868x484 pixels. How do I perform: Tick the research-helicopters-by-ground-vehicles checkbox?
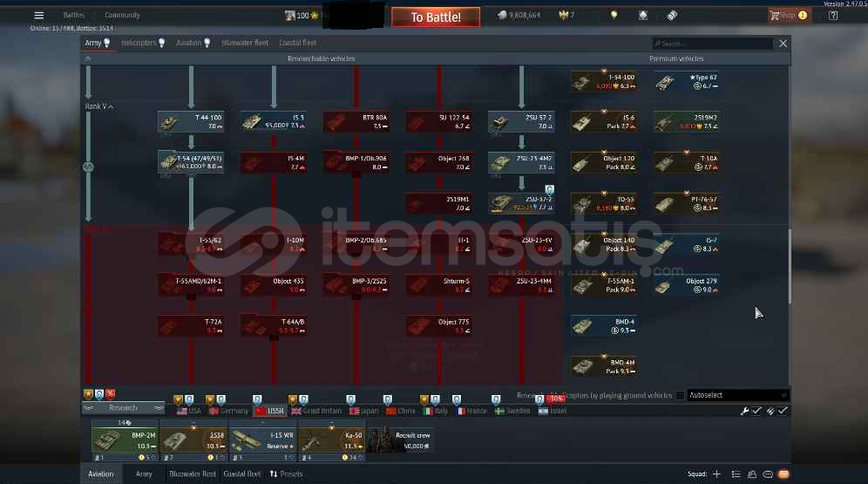pyautogui.click(x=680, y=395)
